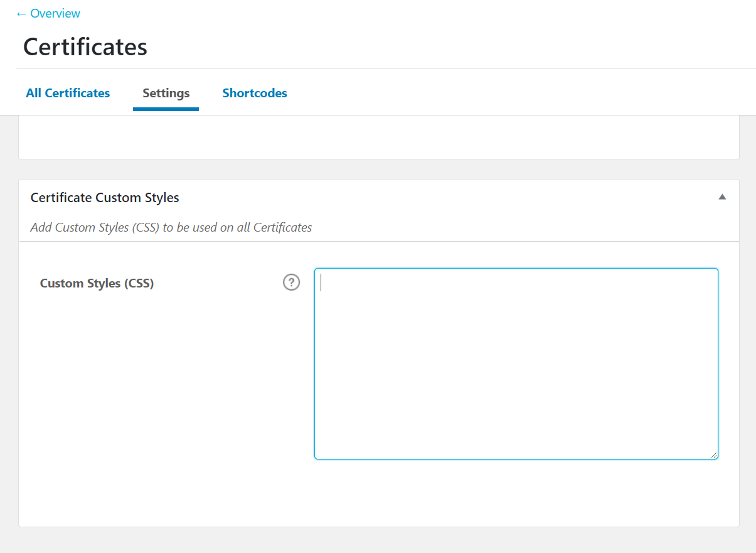Select the Settings tab

(166, 93)
